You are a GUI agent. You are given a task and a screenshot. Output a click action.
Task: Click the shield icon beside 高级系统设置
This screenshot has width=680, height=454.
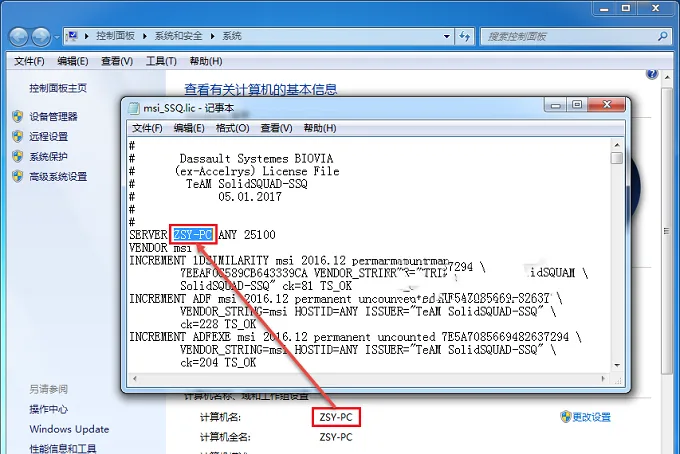click(18, 176)
